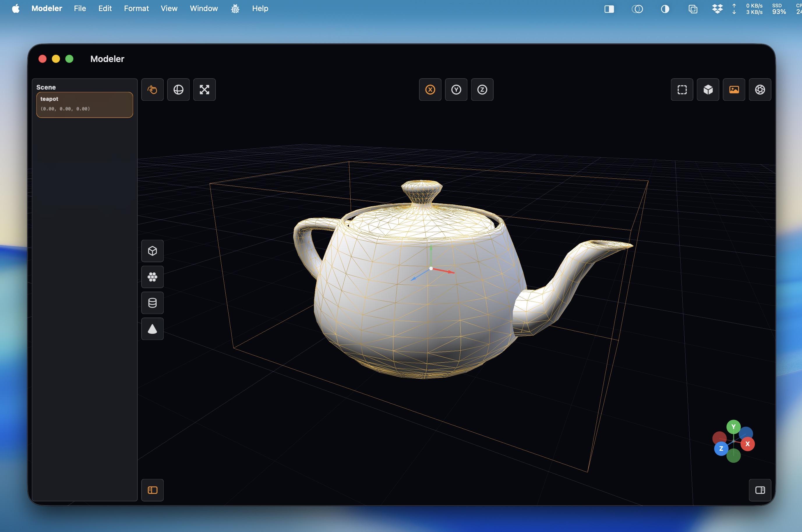This screenshot has height=532, width=802.
Task: Open the View menu
Action: click(x=169, y=8)
